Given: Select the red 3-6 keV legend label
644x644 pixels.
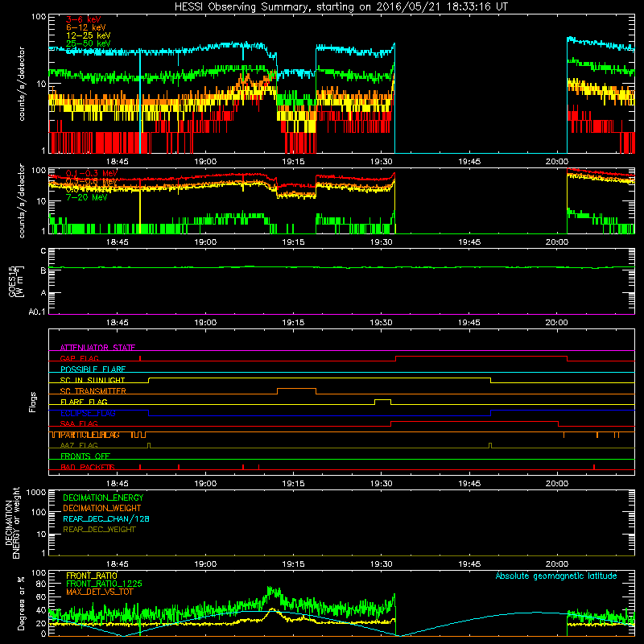Looking at the screenshot, I should [84, 19].
